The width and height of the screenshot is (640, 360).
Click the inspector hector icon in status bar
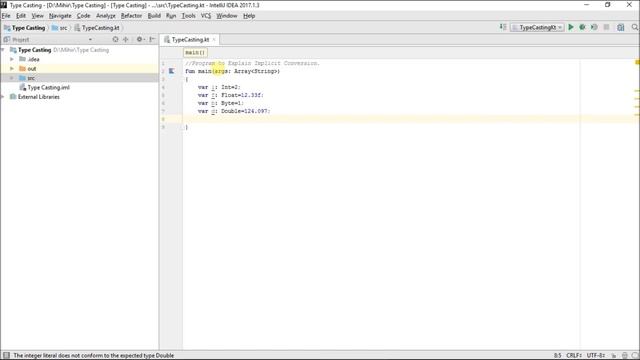624,356
